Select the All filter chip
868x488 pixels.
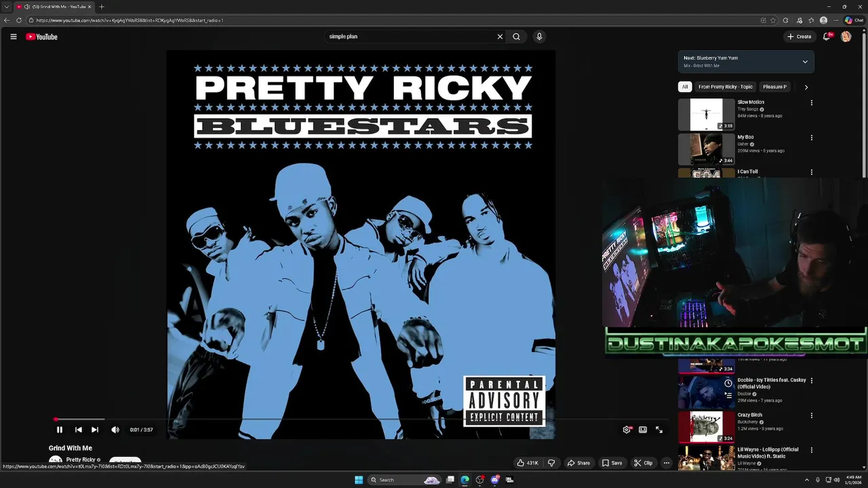click(685, 87)
